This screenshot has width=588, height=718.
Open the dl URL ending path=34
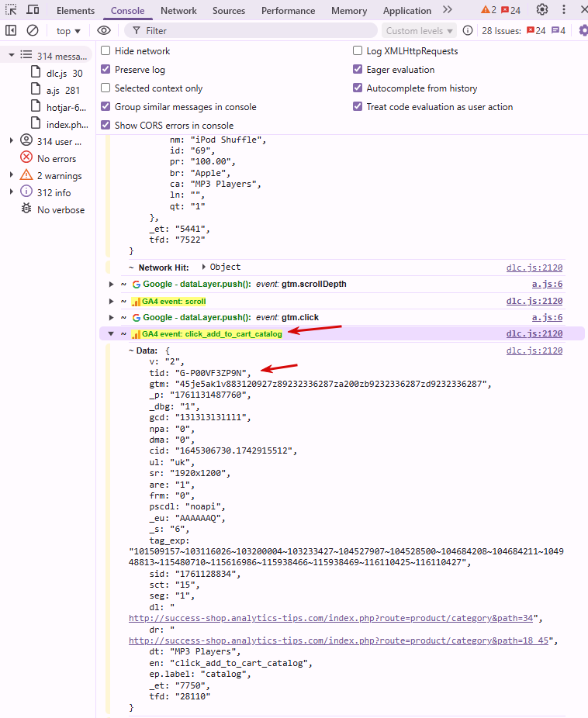(x=330, y=618)
